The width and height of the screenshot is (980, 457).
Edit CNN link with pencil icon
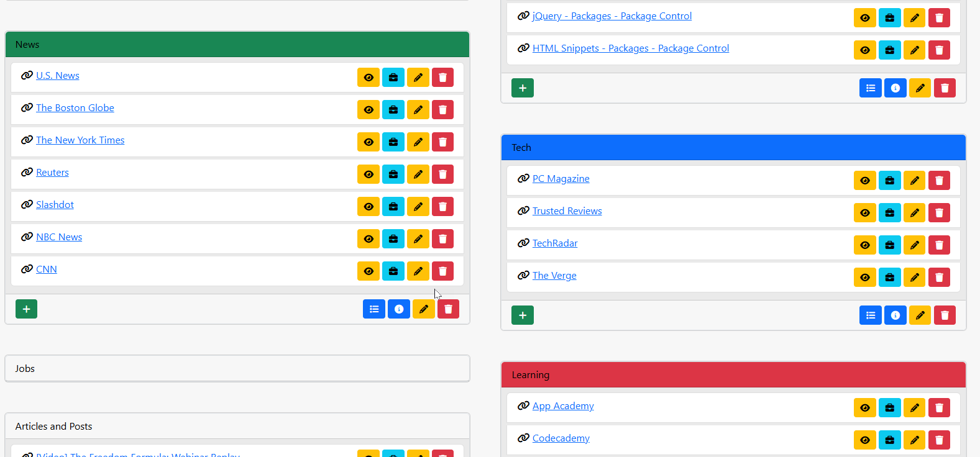point(418,271)
